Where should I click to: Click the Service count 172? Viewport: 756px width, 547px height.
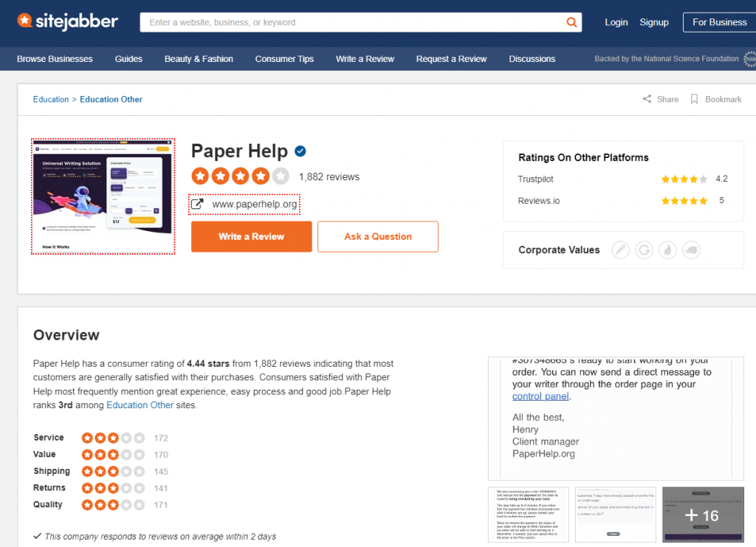tap(161, 438)
